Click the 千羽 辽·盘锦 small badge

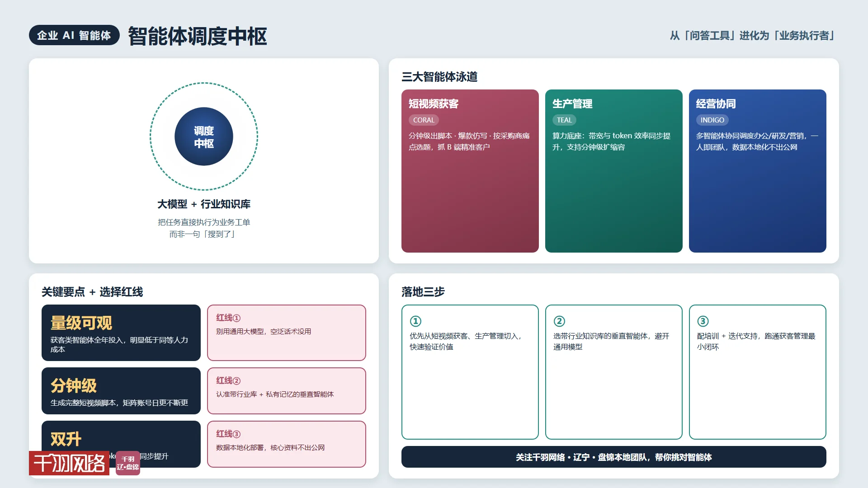click(x=128, y=463)
